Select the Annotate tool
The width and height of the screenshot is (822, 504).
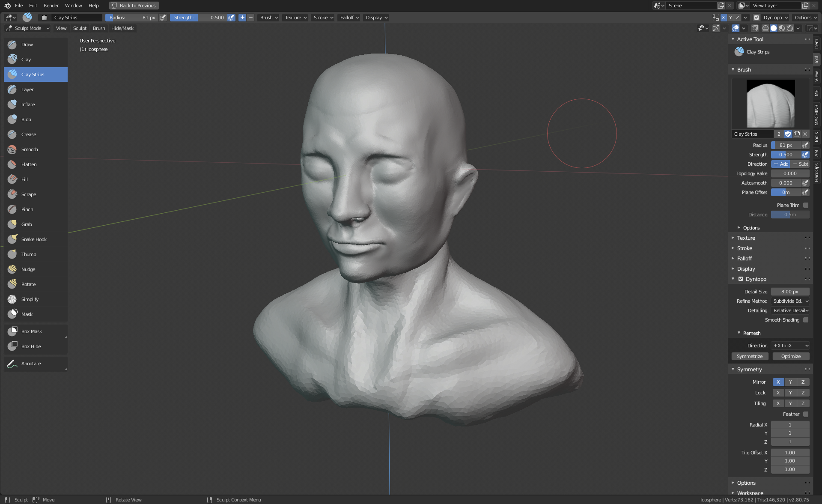coord(31,364)
